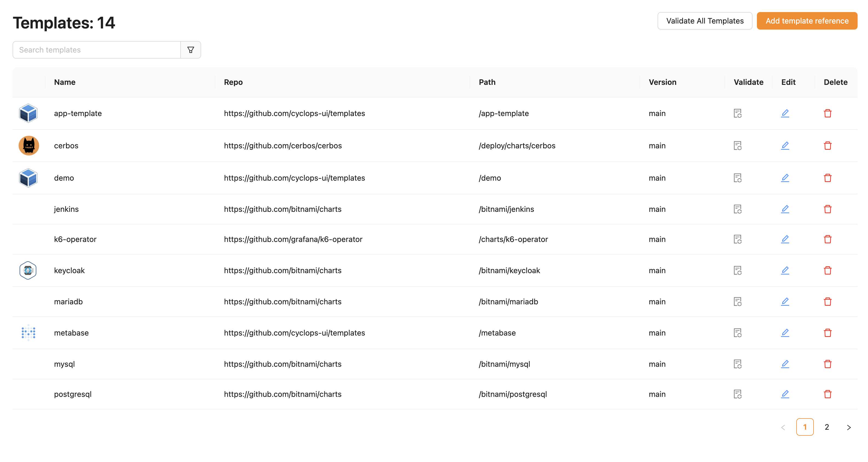868x462 pixels.
Task: Validate the cerbos template
Action: click(737, 146)
